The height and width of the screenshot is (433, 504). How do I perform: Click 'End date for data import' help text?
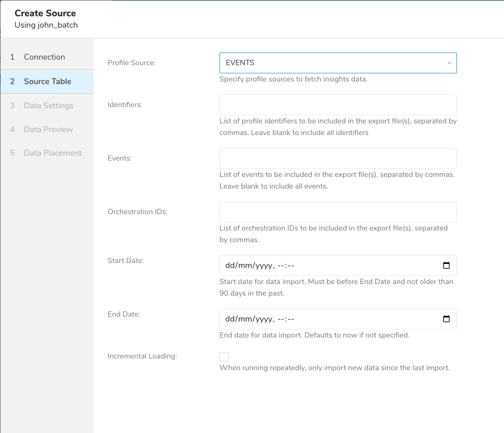click(x=314, y=335)
